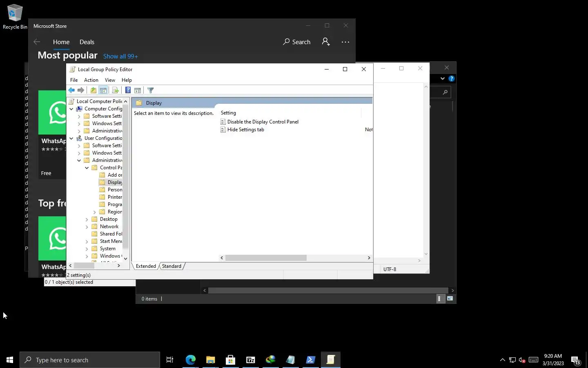Click the Task View taskbar icon
Screen dimensions: 588x368
[170, 360]
